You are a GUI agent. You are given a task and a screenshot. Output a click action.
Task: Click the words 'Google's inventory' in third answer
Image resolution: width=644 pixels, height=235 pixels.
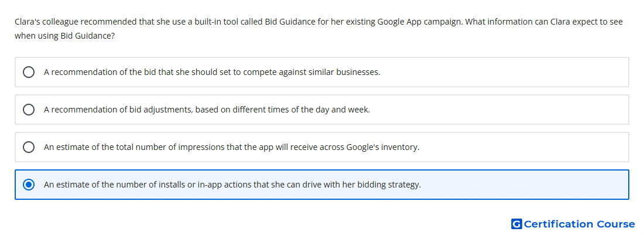click(x=383, y=147)
